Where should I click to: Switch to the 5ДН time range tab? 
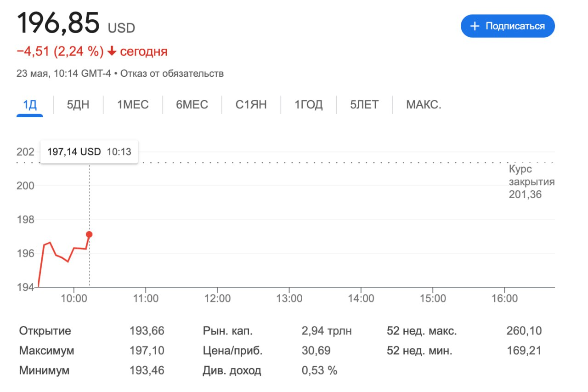(x=78, y=105)
